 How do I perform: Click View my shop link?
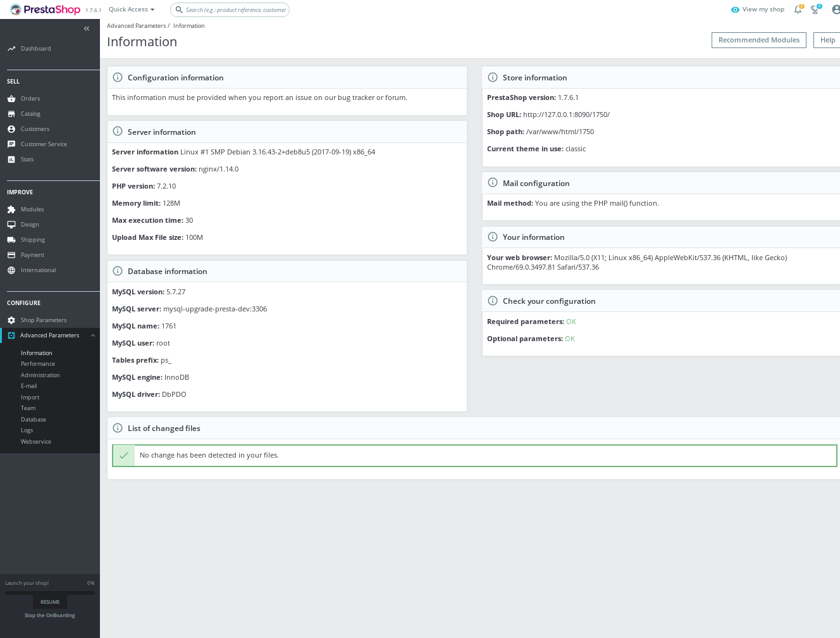tap(763, 9)
